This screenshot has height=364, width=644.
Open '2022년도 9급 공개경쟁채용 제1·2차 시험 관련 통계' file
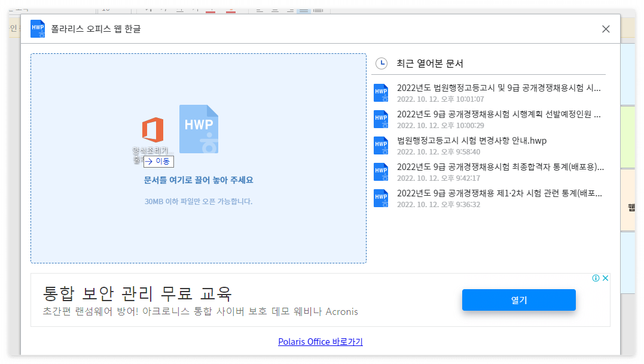499,193
